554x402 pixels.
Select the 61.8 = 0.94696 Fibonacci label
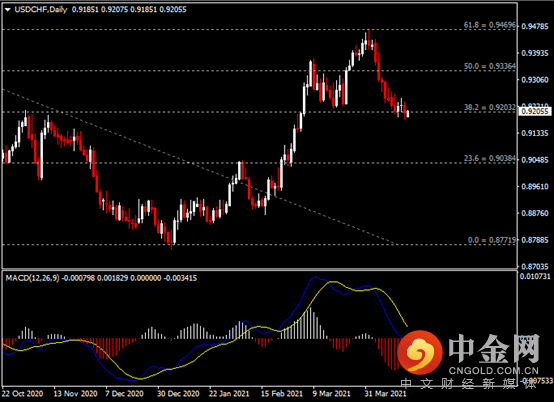pos(490,25)
